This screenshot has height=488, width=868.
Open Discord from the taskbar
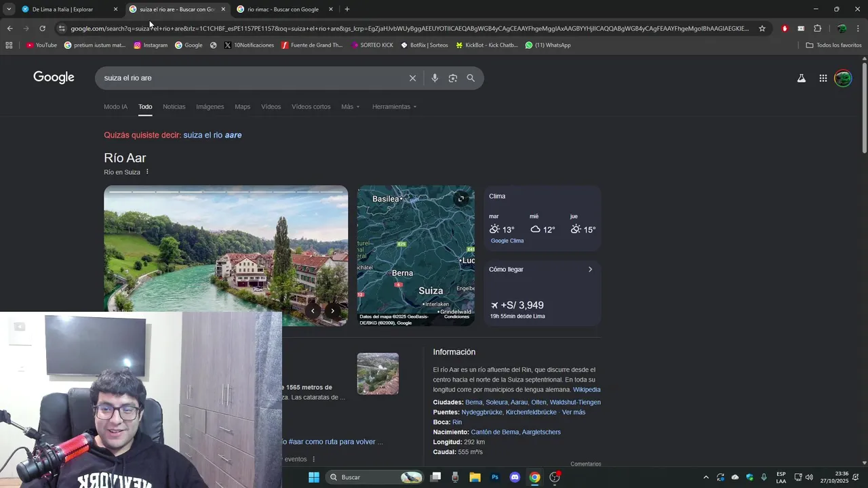[x=515, y=477]
